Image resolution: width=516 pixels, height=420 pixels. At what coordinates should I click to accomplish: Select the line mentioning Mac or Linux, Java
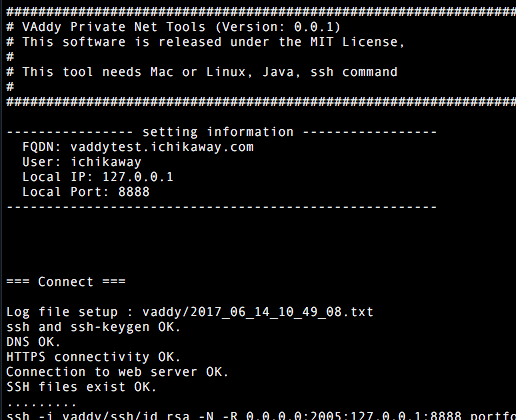(x=202, y=72)
